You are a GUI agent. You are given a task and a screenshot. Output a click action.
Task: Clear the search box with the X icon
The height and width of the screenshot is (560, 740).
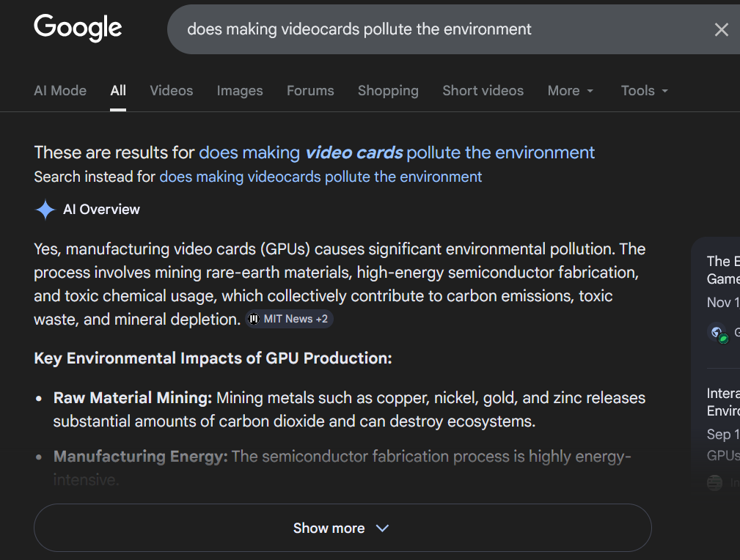click(721, 29)
